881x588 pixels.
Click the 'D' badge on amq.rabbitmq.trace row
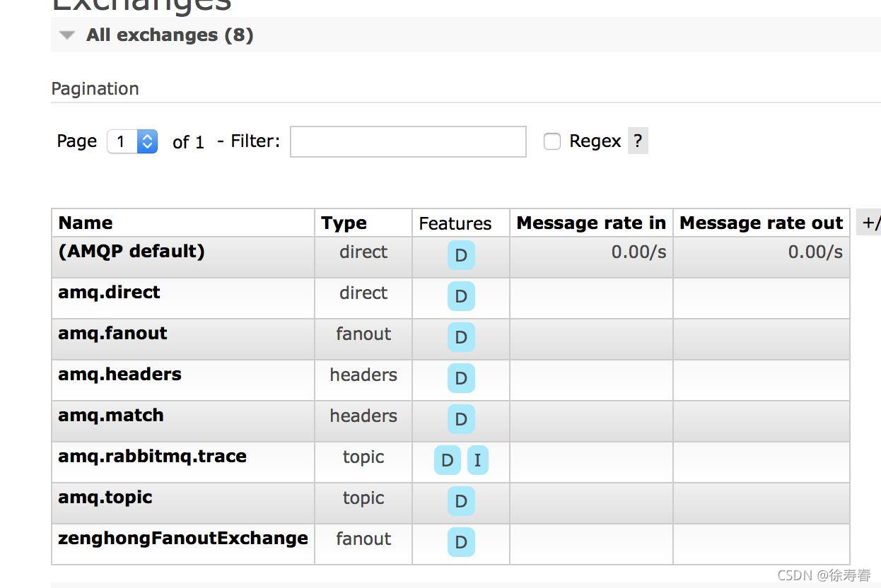447,461
